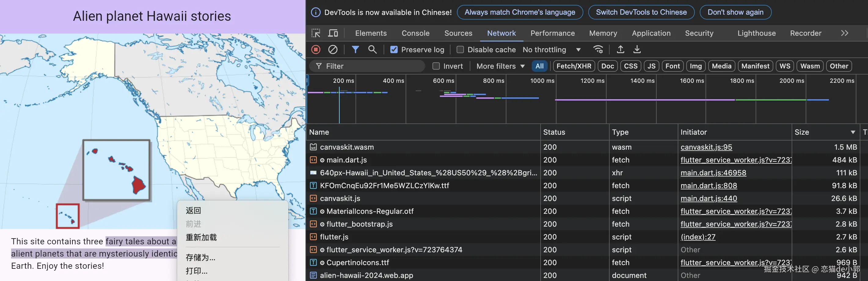Open network search magnifier

372,49
